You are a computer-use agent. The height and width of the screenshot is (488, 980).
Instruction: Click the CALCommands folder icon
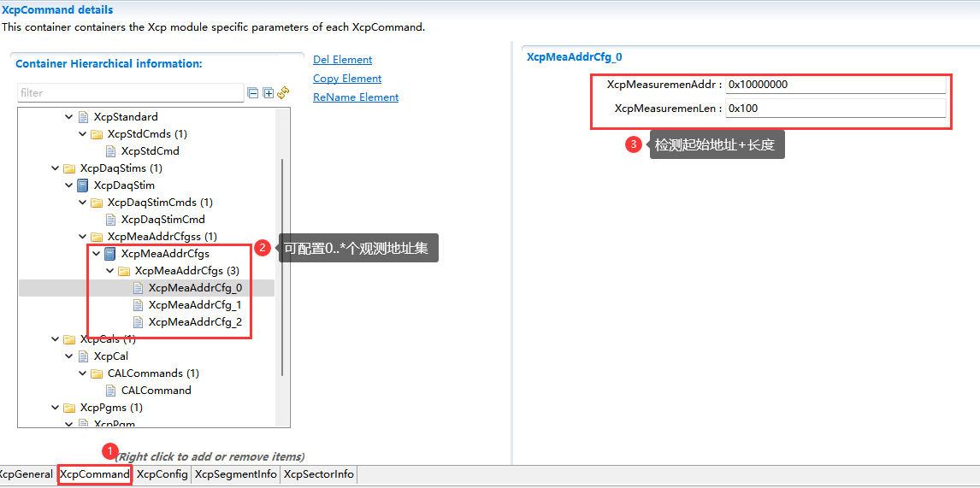click(97, 373)
